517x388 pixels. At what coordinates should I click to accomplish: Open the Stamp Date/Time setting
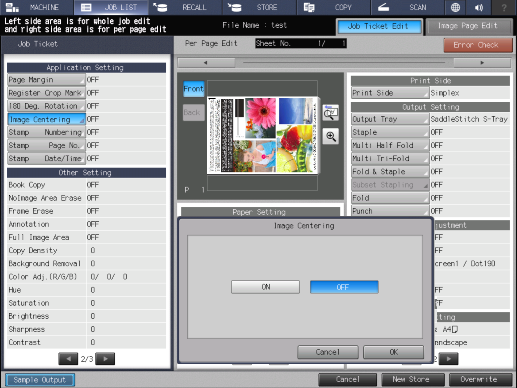(46, 158)
